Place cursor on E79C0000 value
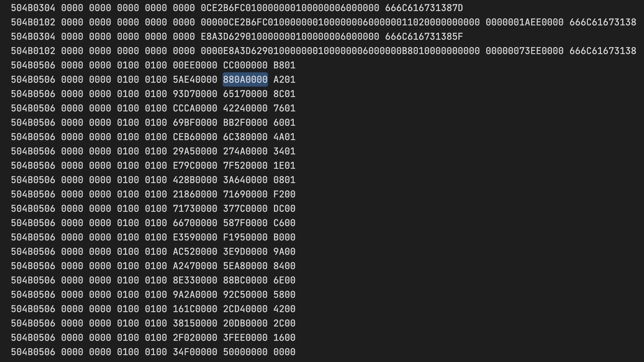Image resolution: width=644 pixels, height=362 pixels. point(195,165)
